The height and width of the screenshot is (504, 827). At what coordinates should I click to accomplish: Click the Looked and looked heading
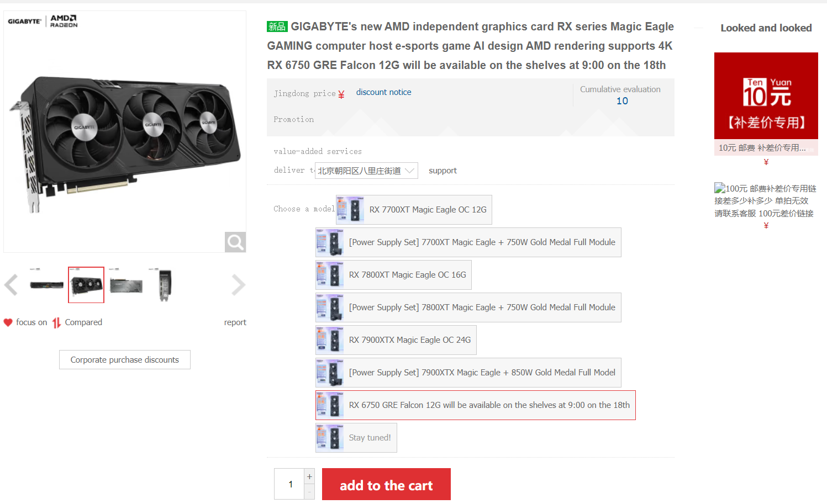click(766, 28)
